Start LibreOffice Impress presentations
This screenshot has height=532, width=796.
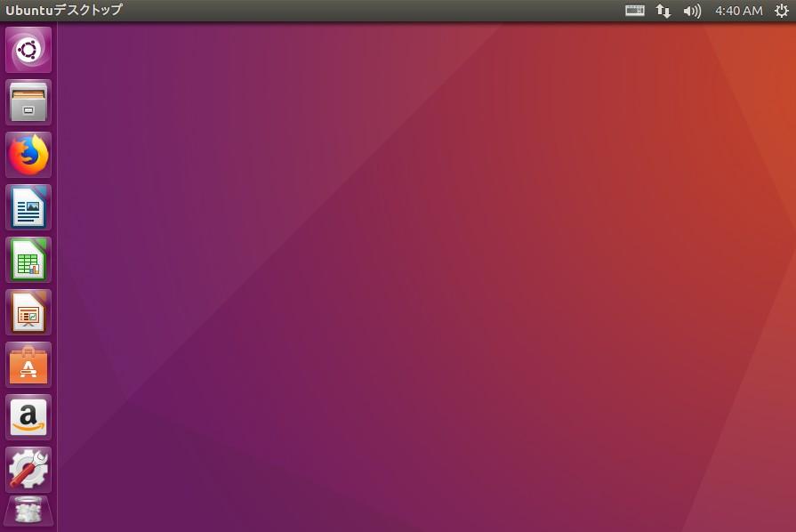click(28, 312)
